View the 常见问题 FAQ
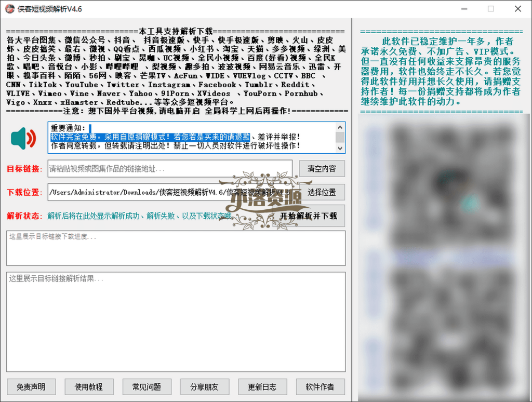Viewport: 532px width, 402px height. [x=147, y=387]
